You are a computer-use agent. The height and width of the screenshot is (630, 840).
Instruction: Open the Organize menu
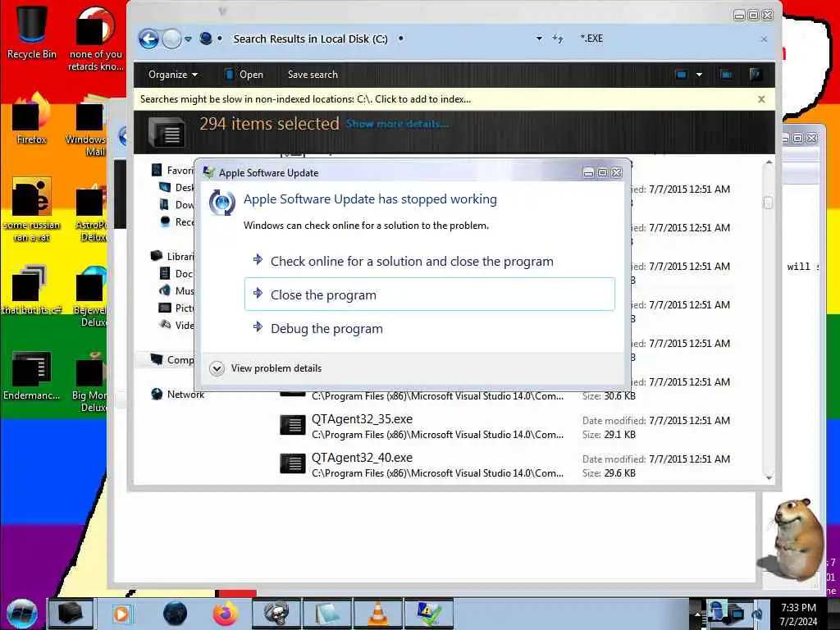[172, 75]
